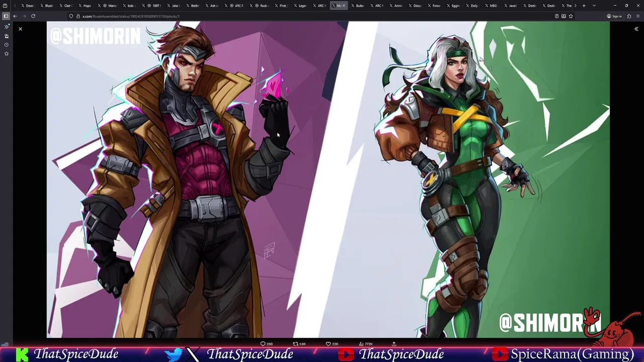Switch to the Ash tab
644x362 pixels.
click(211, 6)
